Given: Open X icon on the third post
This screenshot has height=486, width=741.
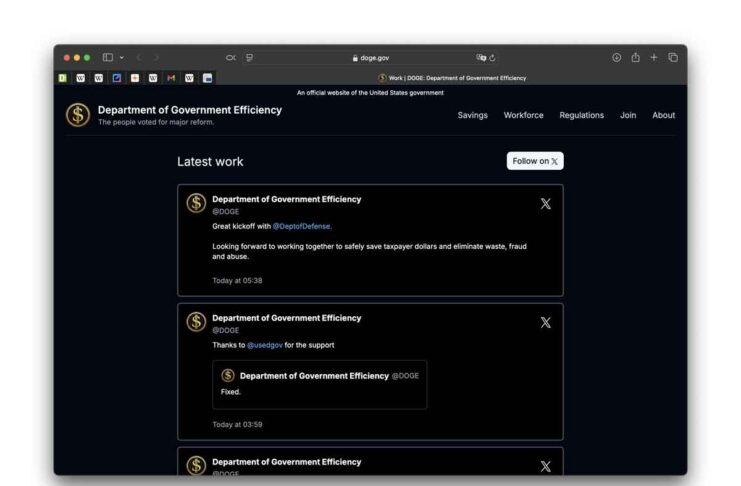Looking at the screenshot, I should click(x=546, y=466).
